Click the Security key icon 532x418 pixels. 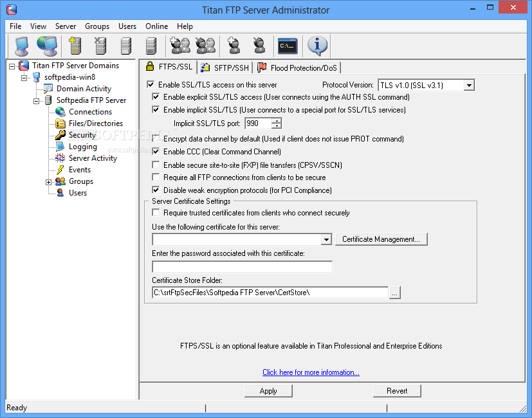click(x=60, y=134)
